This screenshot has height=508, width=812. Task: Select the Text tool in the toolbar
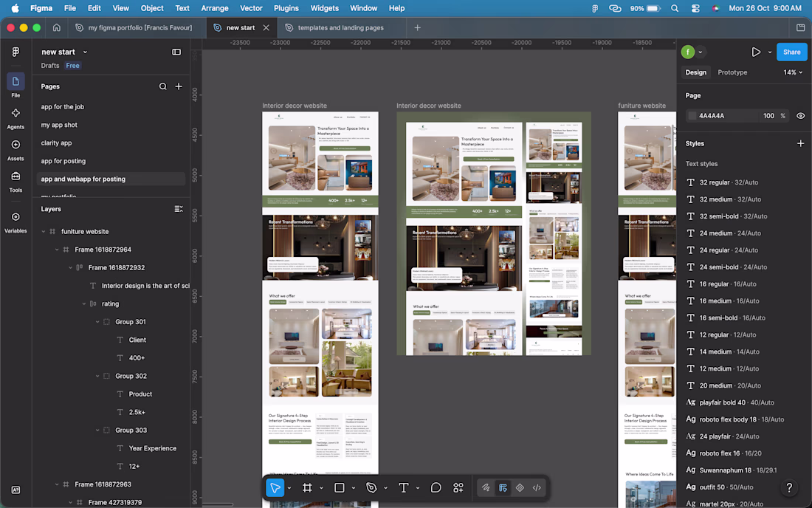(x=403, y=488)
